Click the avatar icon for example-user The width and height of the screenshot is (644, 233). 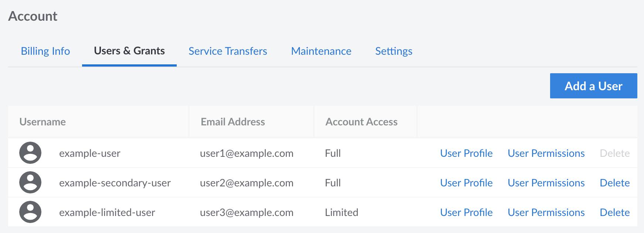click(30, 153)
